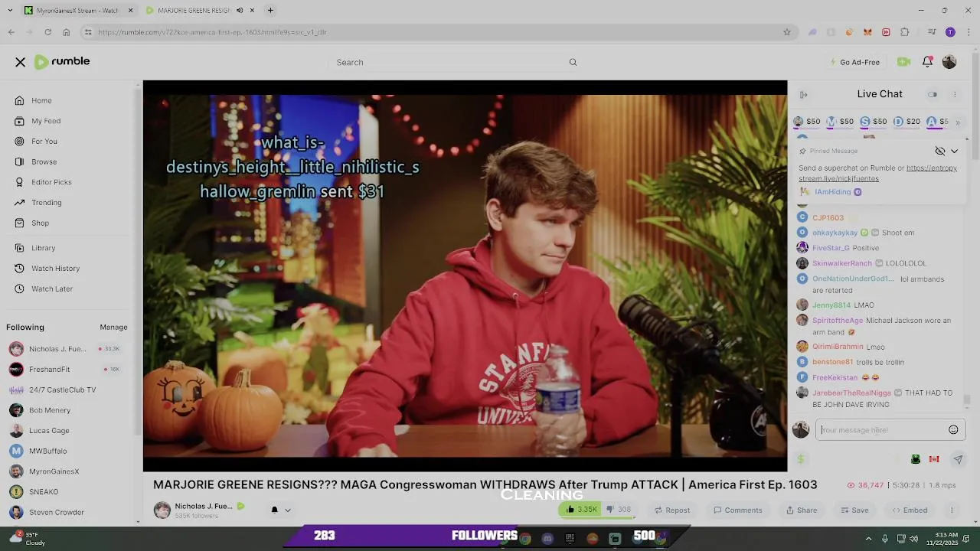
Task: Open taskbar volume control
Action: pyautogui.click(x=913, y=539)
